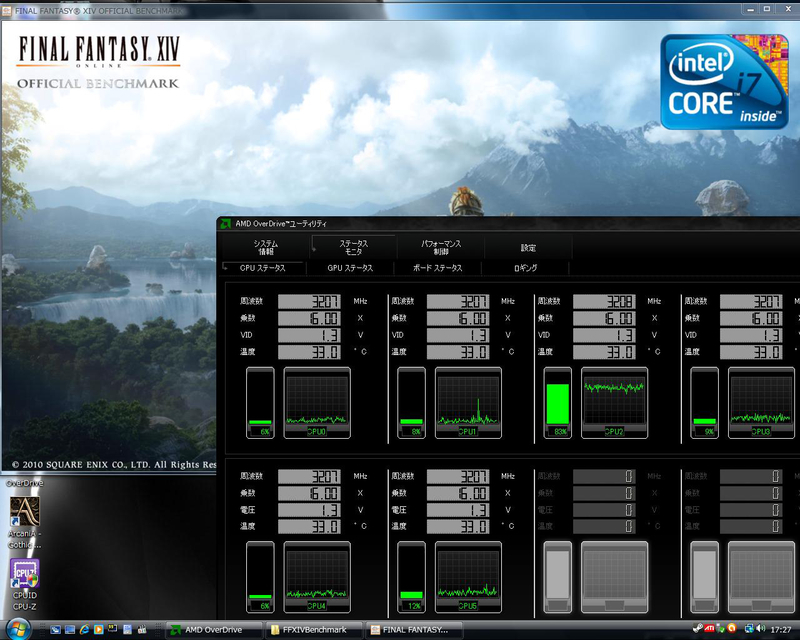Open the パフォーマンス制御 tab
The image size is (800, 640).
tap(441, 248)
